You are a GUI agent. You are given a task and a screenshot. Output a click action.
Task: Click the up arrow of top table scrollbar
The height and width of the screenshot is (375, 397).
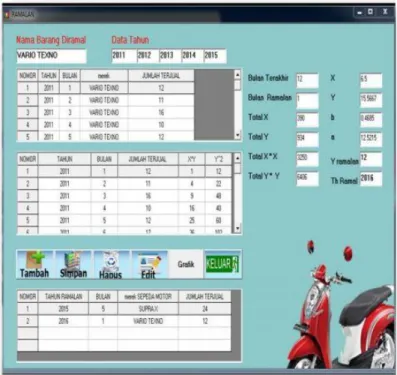(237, 74)
